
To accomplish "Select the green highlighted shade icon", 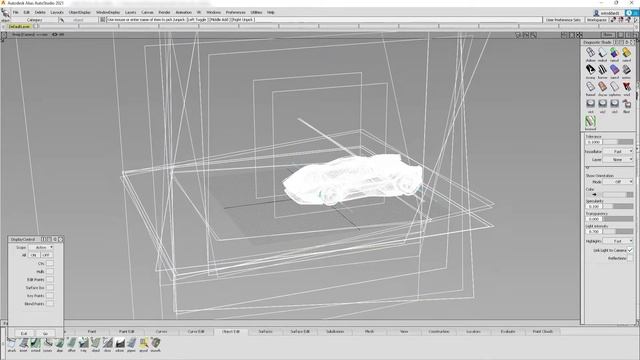I will (x=590, y=121).
